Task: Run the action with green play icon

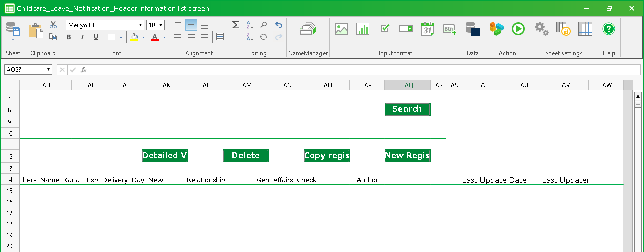Action: click(x=518, y=29)
